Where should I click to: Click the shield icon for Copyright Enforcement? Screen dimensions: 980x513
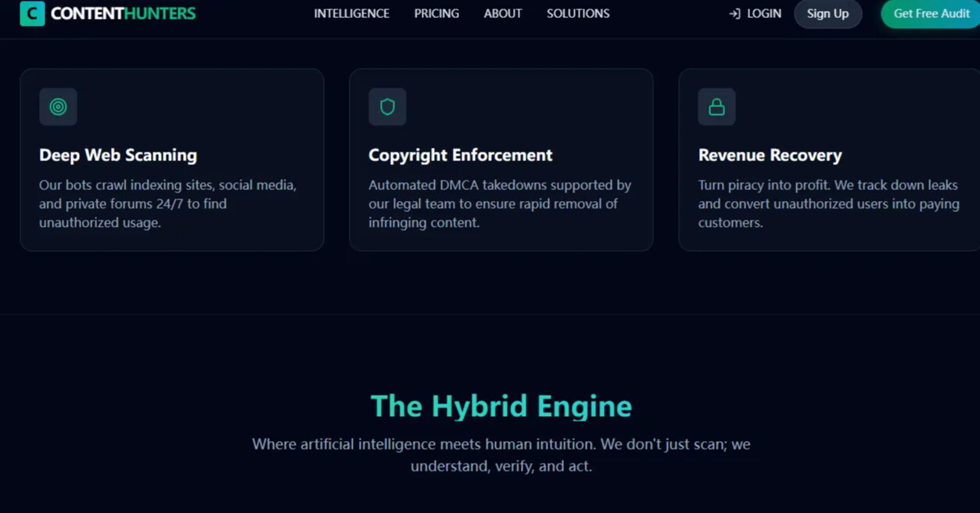point(387,107)
